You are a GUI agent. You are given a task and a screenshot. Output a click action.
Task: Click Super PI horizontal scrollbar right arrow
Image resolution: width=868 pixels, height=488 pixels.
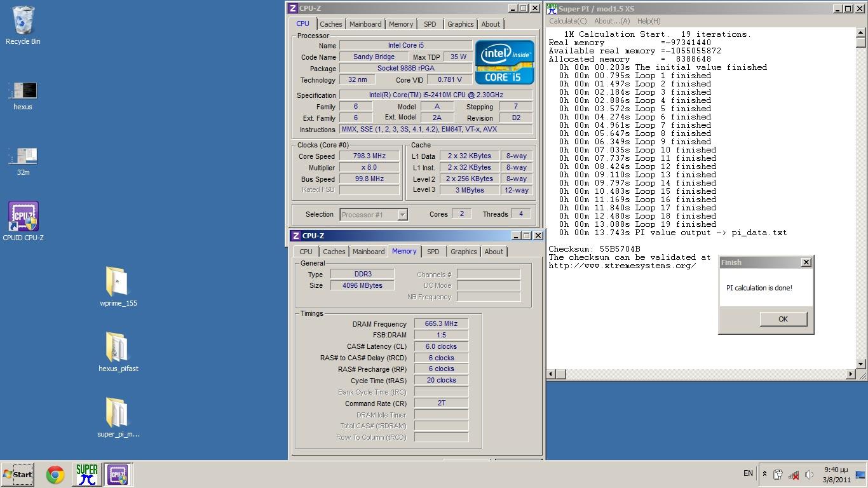(x=851, y=374)
